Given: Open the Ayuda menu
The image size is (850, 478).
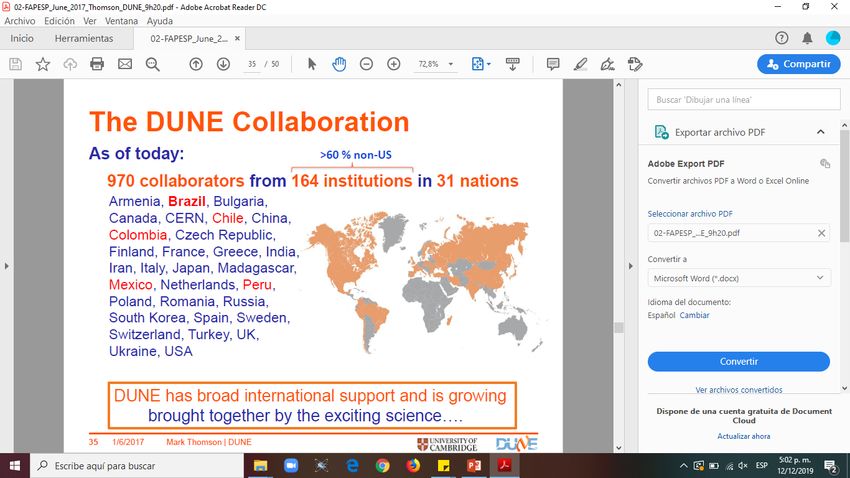Looking at the screenshot, I should tap(160, 21).
